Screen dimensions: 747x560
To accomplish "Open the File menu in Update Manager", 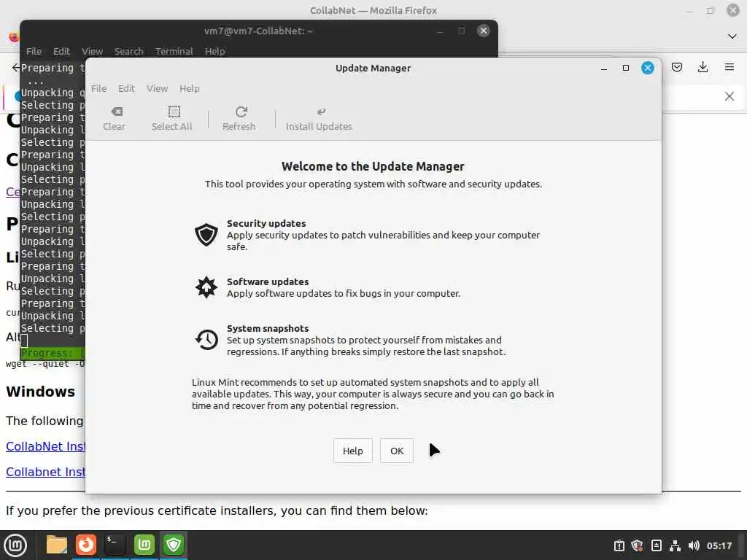I will (98, 88).
